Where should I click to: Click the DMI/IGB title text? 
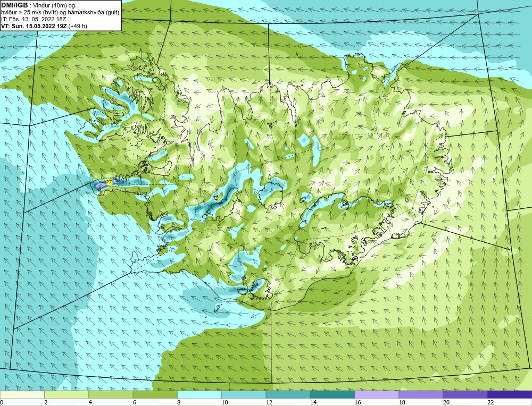point(14,5)
